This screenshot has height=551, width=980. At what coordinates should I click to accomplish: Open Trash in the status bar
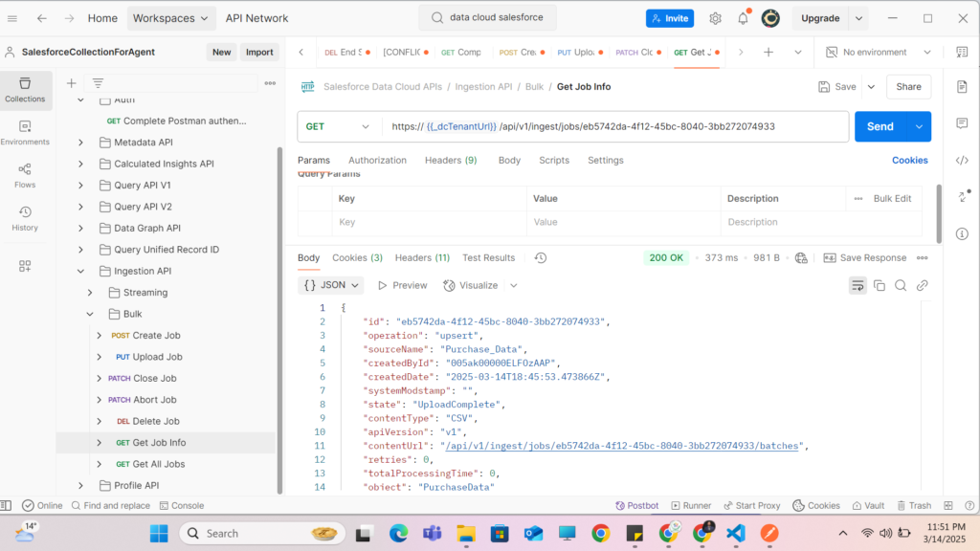914,505
